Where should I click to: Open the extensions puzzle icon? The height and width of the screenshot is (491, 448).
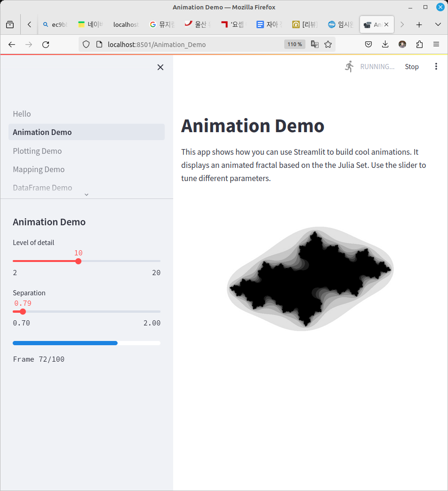tap(419, 45)
